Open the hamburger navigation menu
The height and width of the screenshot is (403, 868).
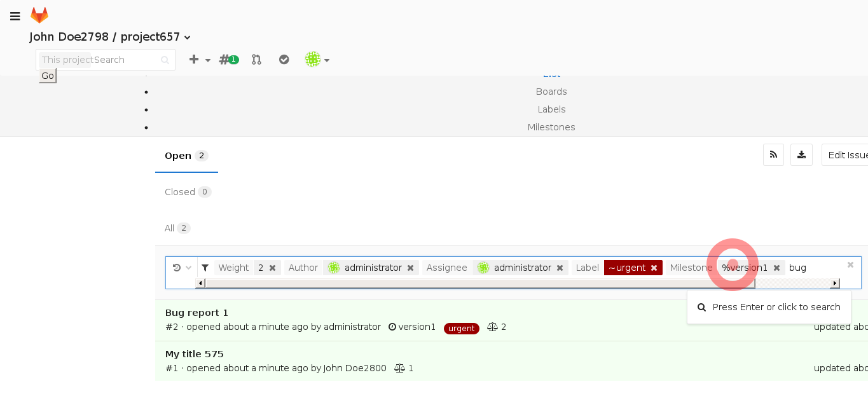15,17
